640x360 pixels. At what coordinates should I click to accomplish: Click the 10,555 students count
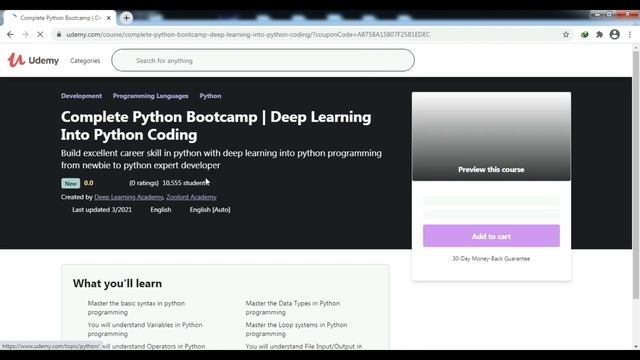pos(186,183)
